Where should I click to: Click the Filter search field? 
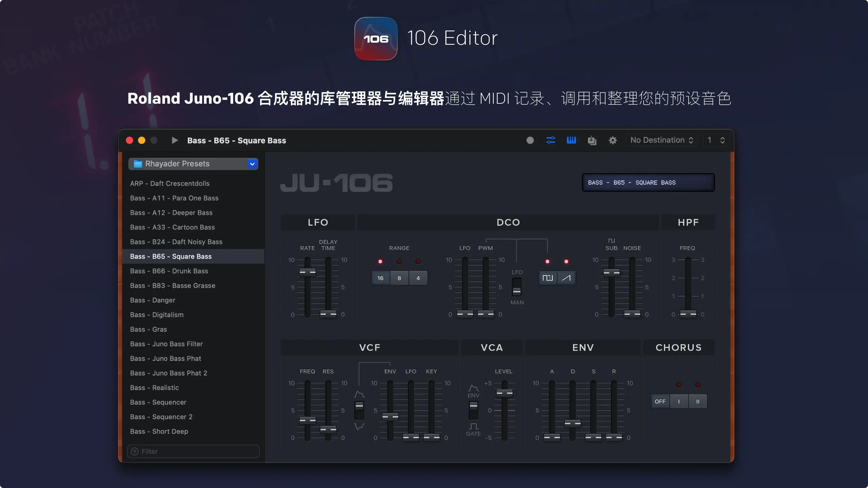193,451
